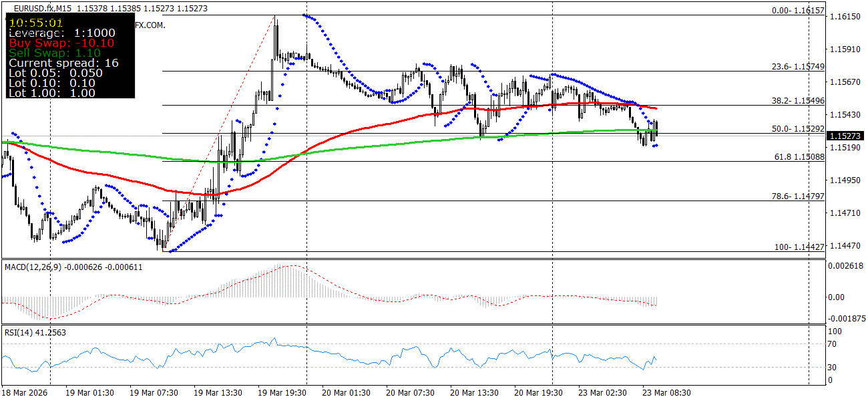Click the 19 Mar 07:30 time label
Image resolution: width=868 pixels, height=401 pixels.
tap(154, 393)
